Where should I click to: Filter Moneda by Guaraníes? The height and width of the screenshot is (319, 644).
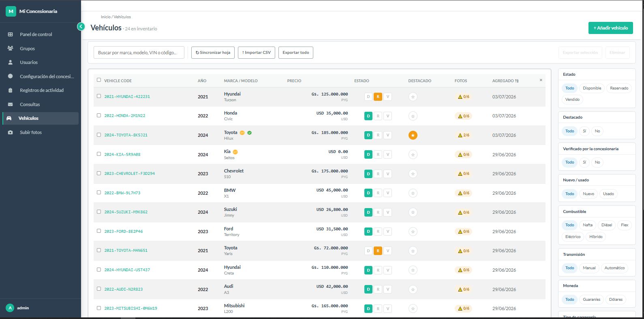point(592,300)
